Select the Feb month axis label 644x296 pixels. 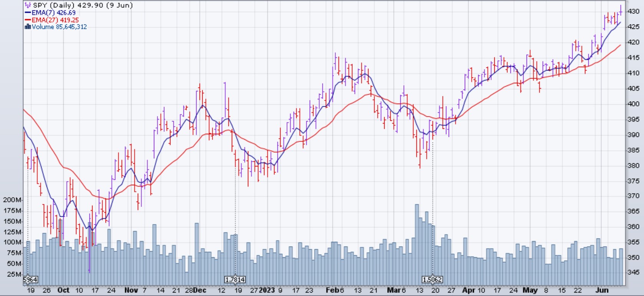[x=332, y=290]
